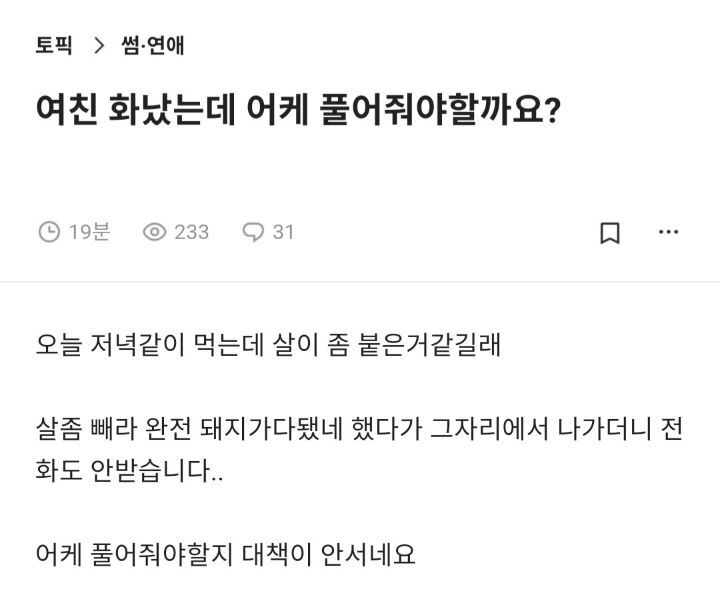The width and height of the screenshot is (720, 609).
Task: Click the question mark ending the title
Action: [550, 111]
